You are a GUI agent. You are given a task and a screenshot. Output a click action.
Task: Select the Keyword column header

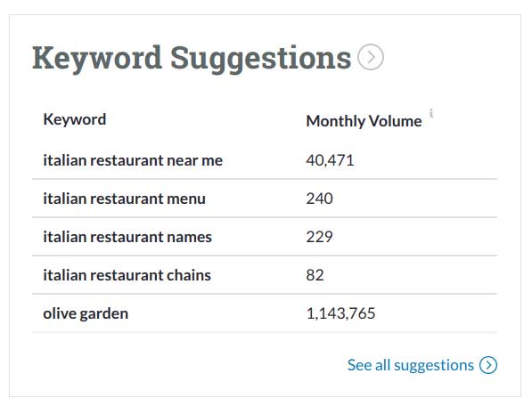75,119
